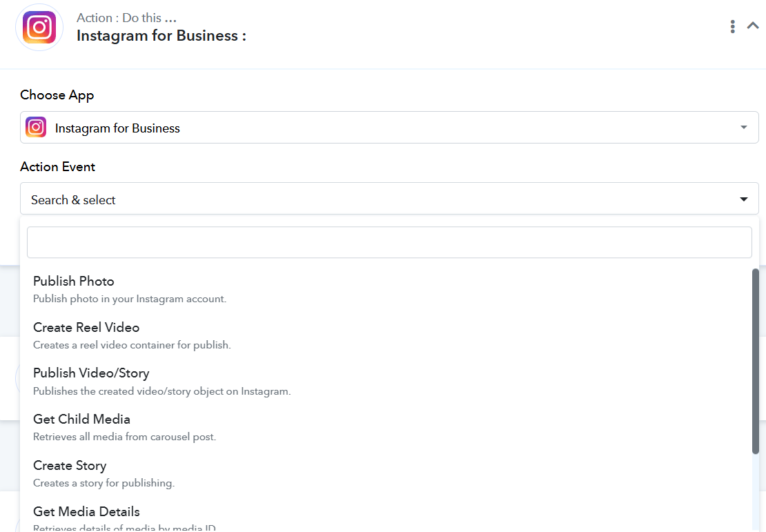
Task: Select the Publish Photo action
Action: pos(74,282)
